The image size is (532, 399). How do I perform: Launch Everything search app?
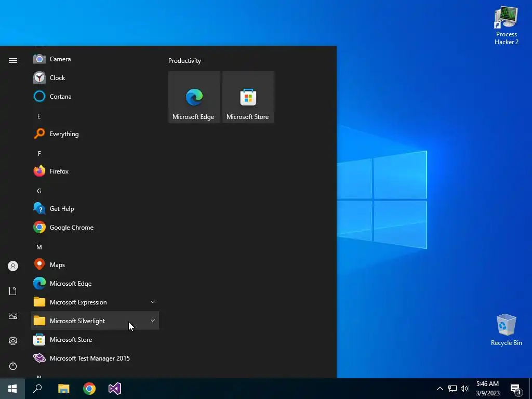click(x=95, y=134)
